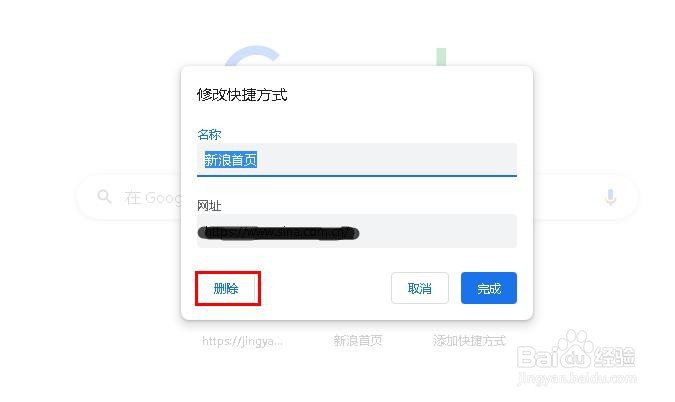Click the blacked-out 网址 URL field
The image size is (675, 402).
[x=356, y=231]
